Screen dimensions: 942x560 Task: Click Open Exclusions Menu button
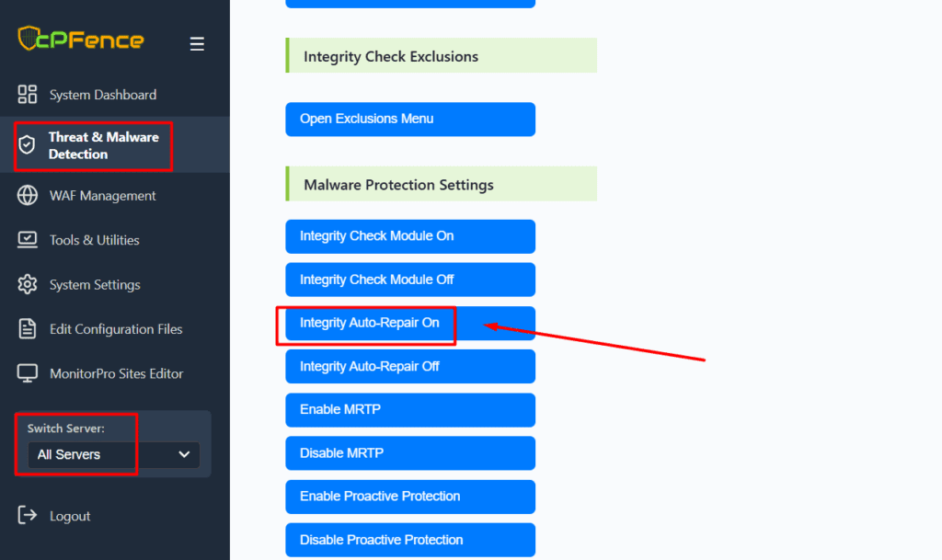pos(409,119)
